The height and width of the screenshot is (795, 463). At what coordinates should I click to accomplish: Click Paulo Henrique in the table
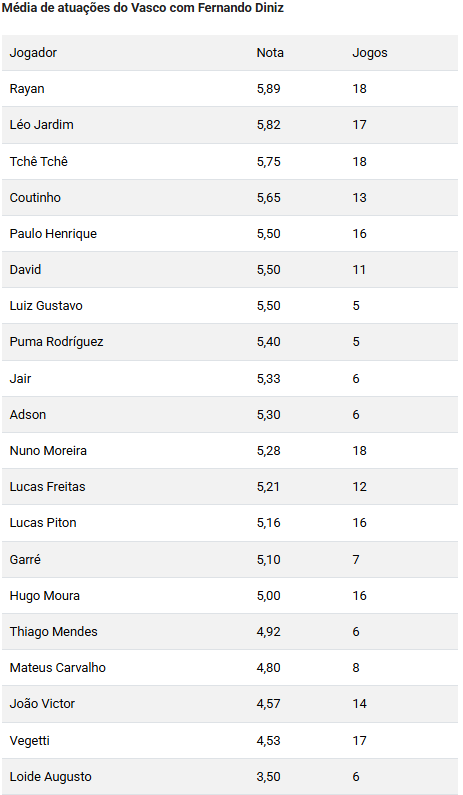53,234
